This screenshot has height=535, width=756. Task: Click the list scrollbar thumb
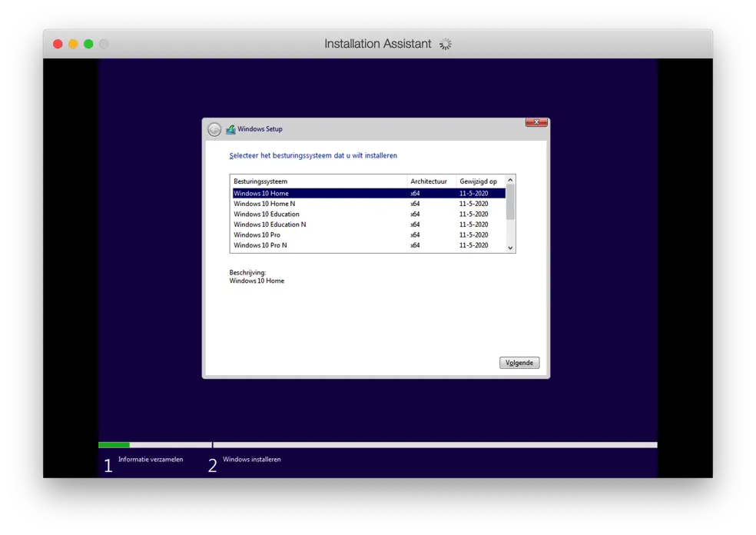point(510,202)
